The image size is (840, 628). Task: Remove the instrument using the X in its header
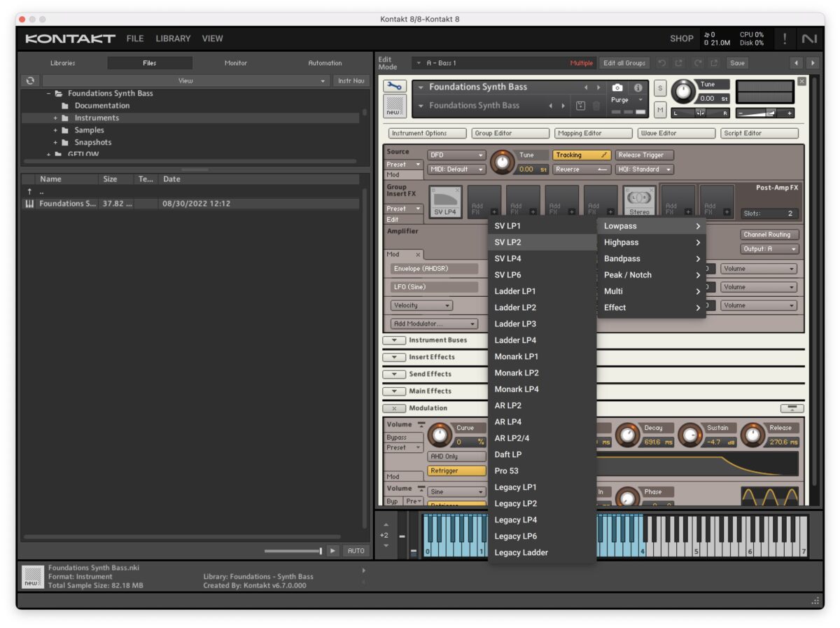pyautogui.click(x=801, y=81)
